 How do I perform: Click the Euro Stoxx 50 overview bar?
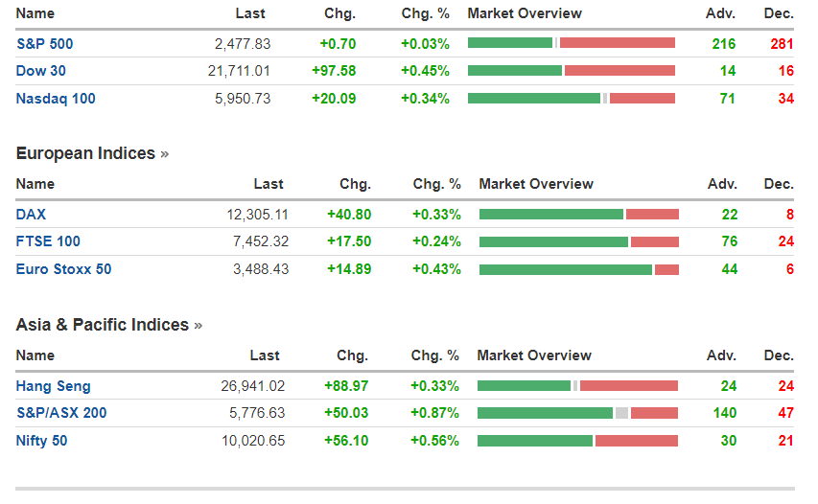pos(578,270)
